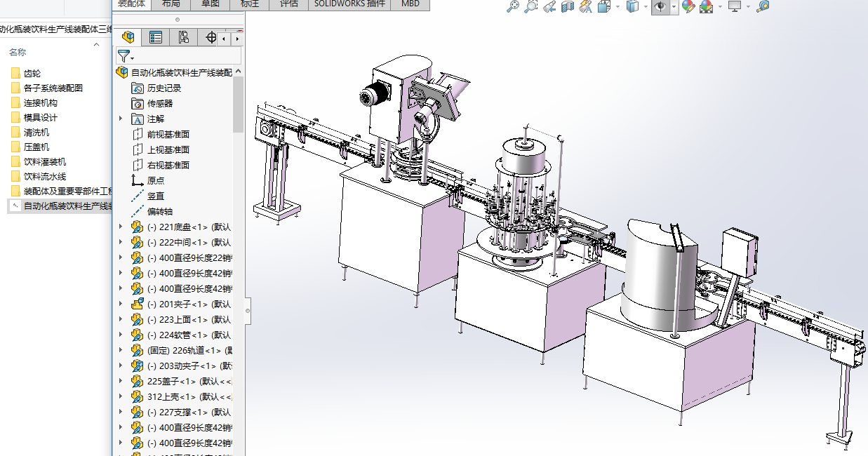Select the Zoom to Area tool
868x456 pixels.
tap(531, 6)
